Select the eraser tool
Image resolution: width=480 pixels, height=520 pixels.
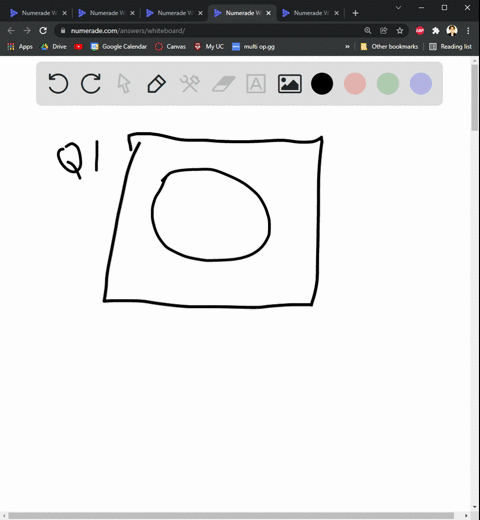[x=224, y=83]
